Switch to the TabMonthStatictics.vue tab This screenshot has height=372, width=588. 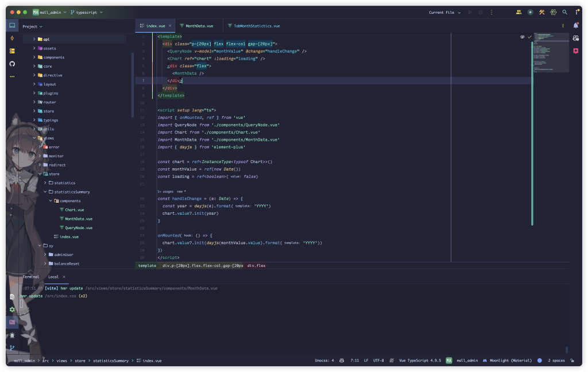coord(256,26)
